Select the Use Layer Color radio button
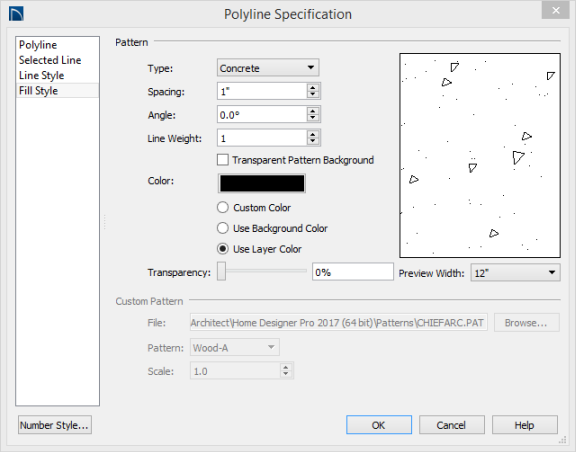 click(223, 249)
